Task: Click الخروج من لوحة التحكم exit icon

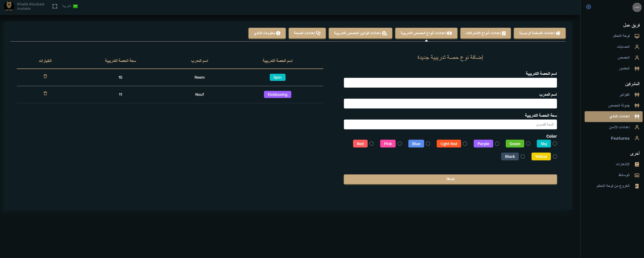Action: pos(637,186)
